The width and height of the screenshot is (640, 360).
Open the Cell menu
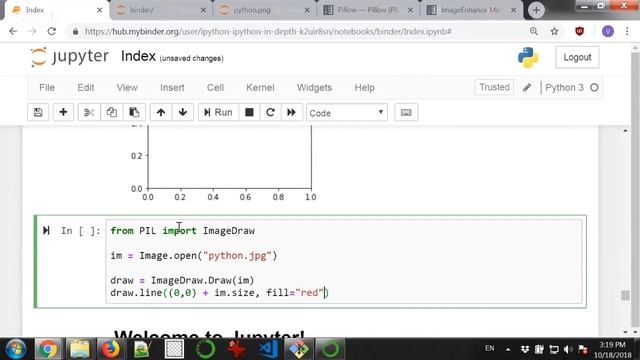pos(215,87)
